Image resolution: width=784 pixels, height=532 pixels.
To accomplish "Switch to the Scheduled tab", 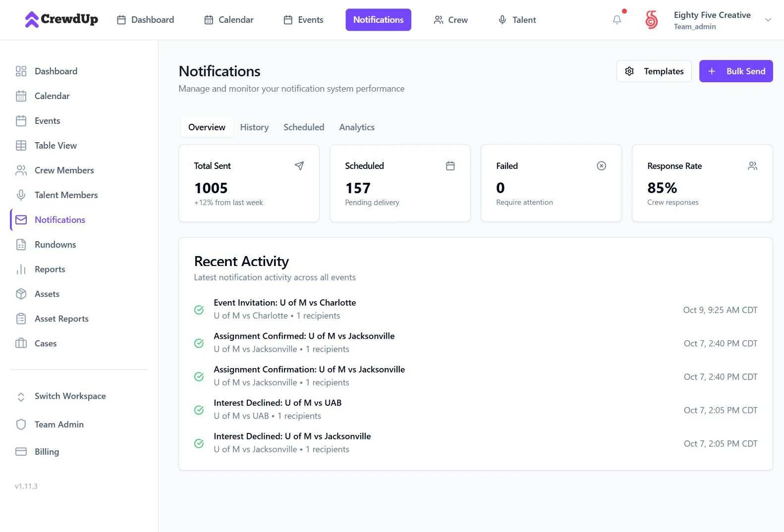I will [304, 127].
